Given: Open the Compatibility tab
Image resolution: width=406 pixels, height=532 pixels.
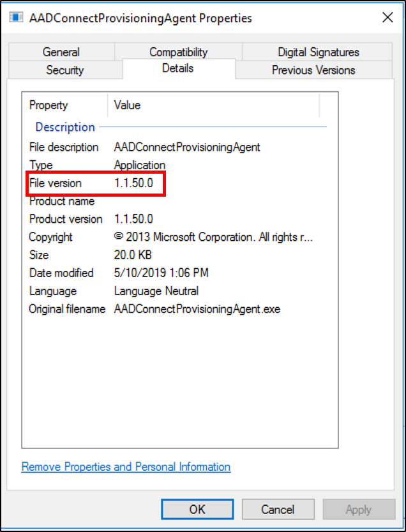Looking at the screenshot, I should coord(177,52).
